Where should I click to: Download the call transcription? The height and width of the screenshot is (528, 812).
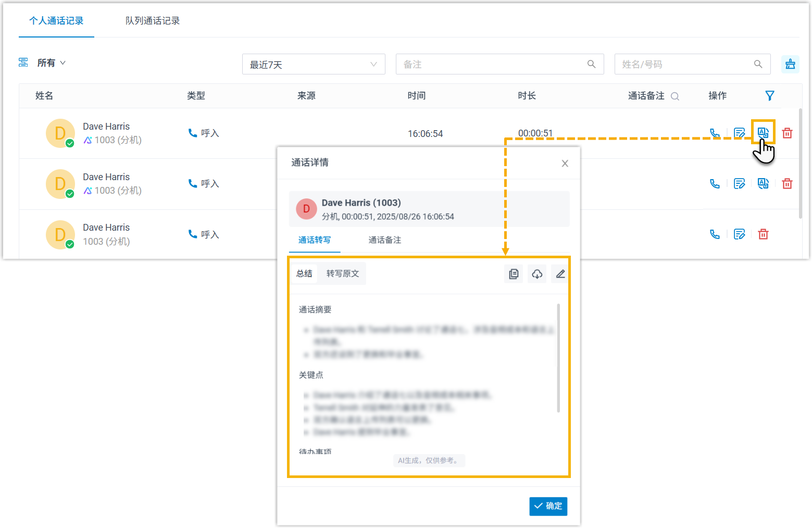537,274
